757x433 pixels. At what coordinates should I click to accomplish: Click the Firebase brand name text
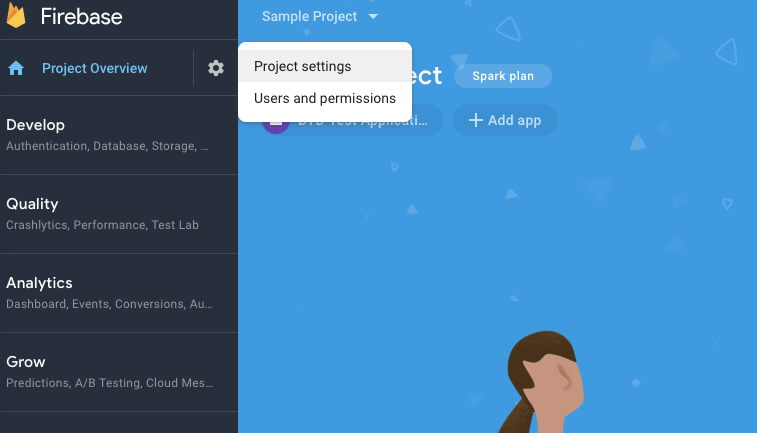click(81, 17)
